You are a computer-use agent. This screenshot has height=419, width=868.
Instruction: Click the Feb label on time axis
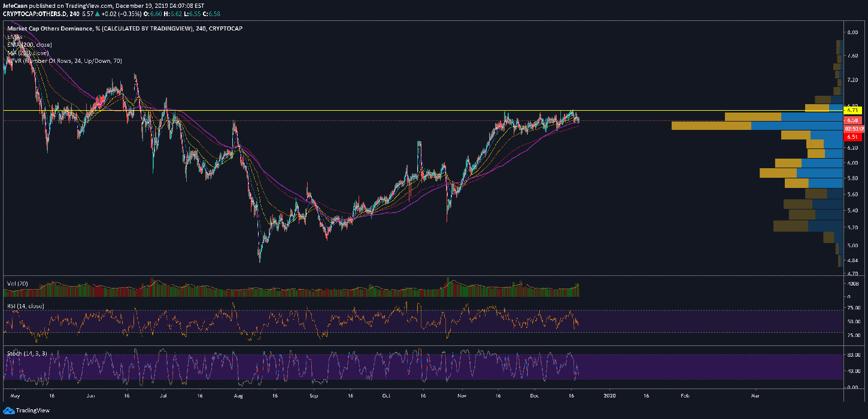pos(684,396)
